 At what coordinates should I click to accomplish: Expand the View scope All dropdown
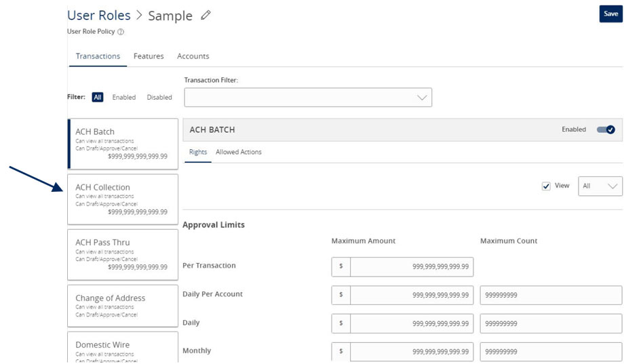[x=600, y=186]
